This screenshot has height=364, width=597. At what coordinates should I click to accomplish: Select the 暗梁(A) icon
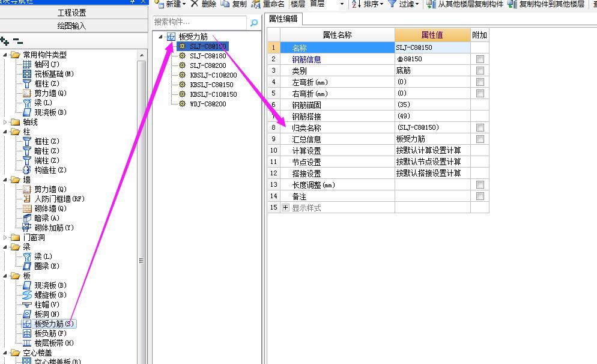click(x=27, y=218)
